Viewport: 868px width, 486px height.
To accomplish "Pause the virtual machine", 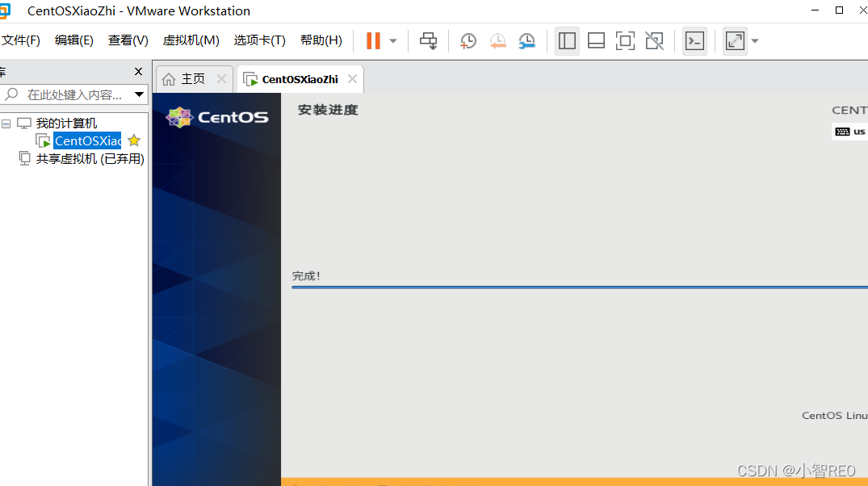I will 374,40.
